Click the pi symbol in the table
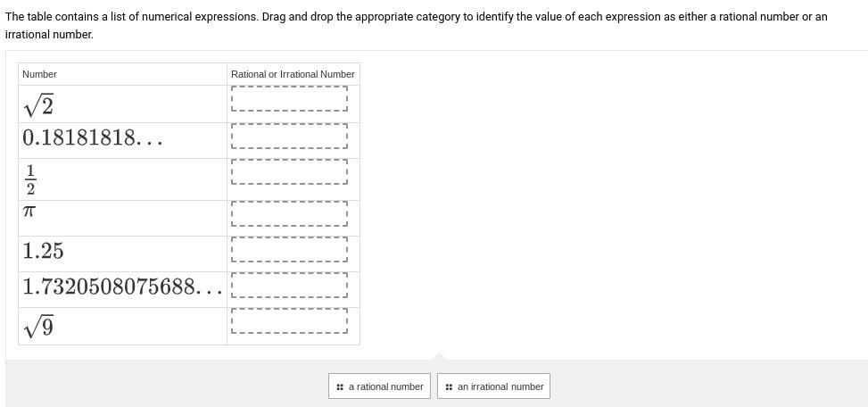Viewport: 868px width, 407px height. 29,212
